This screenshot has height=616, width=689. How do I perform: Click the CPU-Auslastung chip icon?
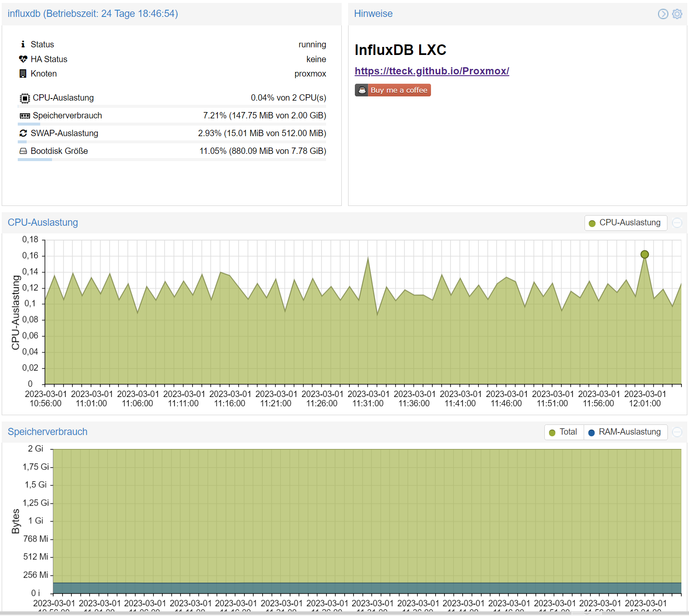click(25, 98)
